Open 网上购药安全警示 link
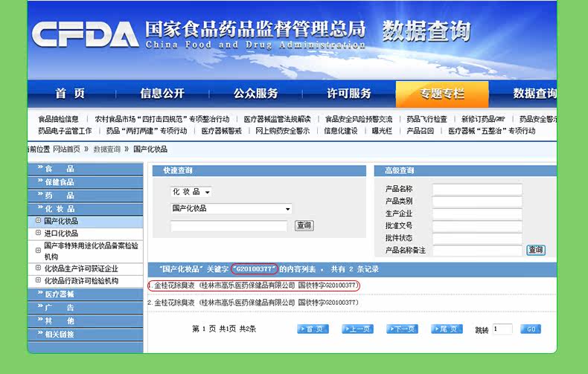Image resolution: width=588 pixels, height=374 pixels. point(282,131)
